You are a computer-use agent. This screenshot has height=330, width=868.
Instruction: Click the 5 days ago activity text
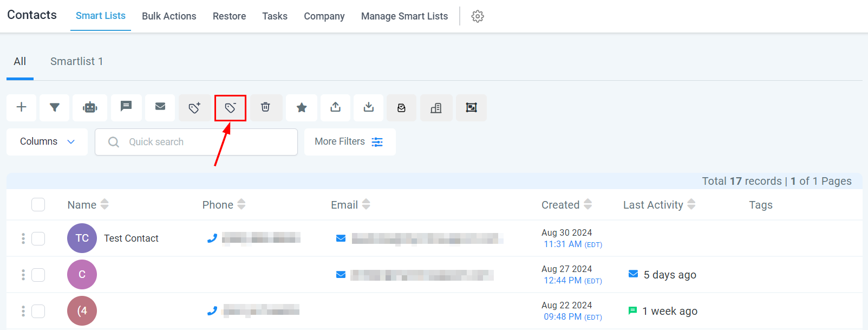click(x=670, y=275)
